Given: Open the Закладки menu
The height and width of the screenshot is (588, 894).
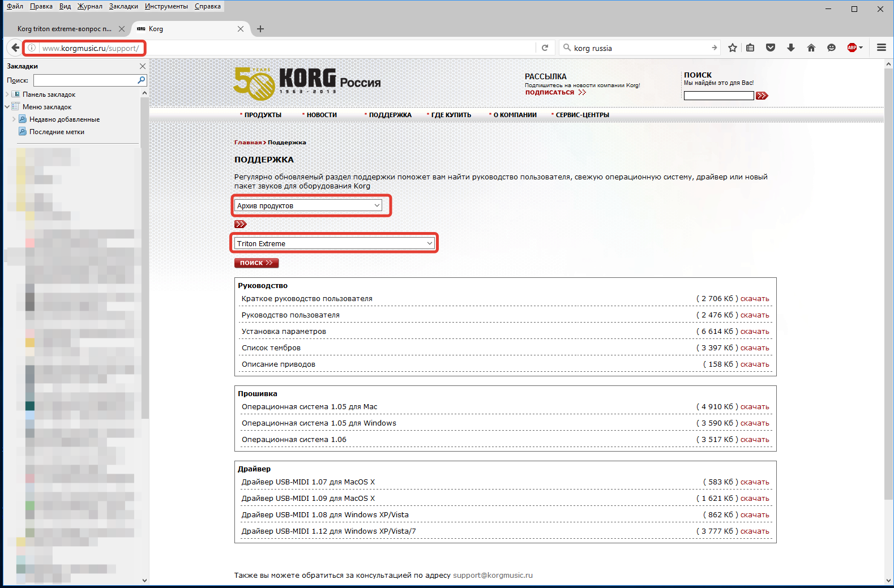Looking at the screenshot, I should tap(123, 6).
